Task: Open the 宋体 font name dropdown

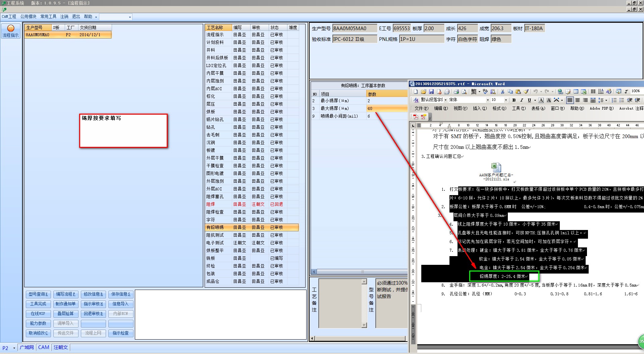Action: click(x=488, y=100)
